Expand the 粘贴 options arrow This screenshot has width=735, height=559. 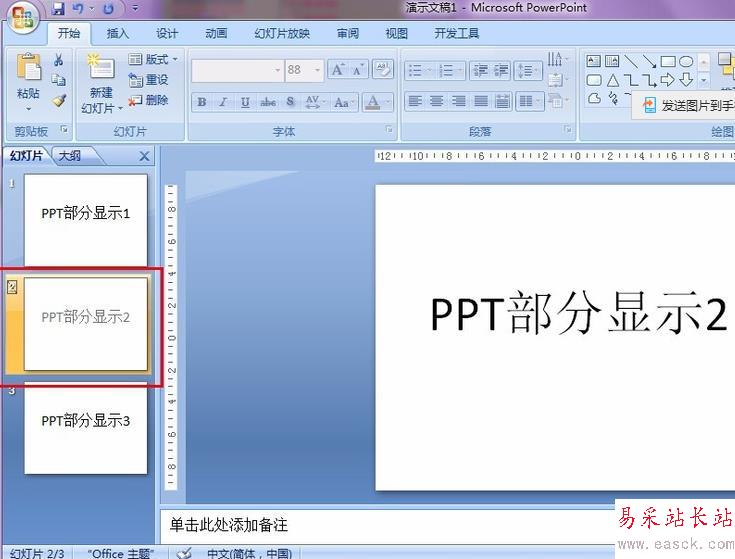pos(28,109)
